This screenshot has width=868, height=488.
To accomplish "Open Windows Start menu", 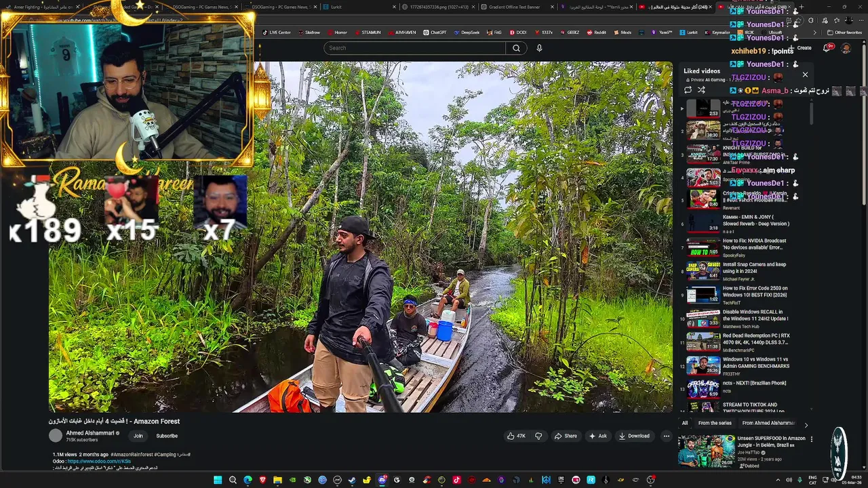I will 218,480.
